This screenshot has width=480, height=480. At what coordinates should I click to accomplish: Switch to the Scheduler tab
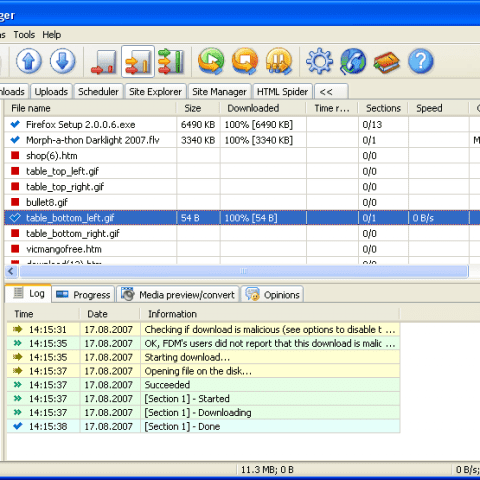(98, 91)
